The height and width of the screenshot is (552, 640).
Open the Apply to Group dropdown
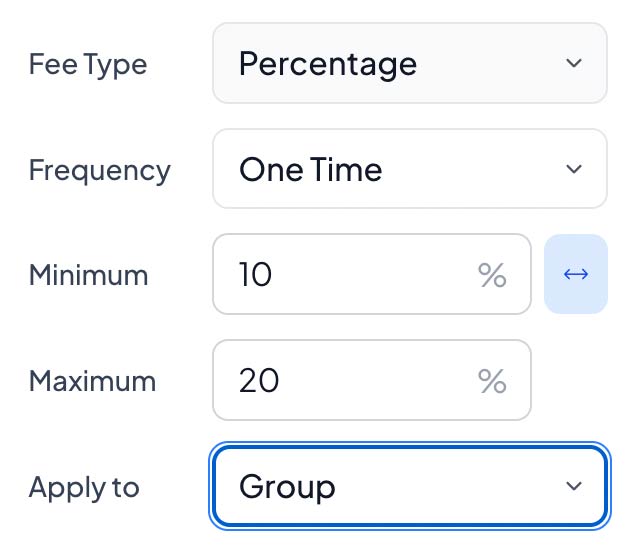tap(409, 486)
